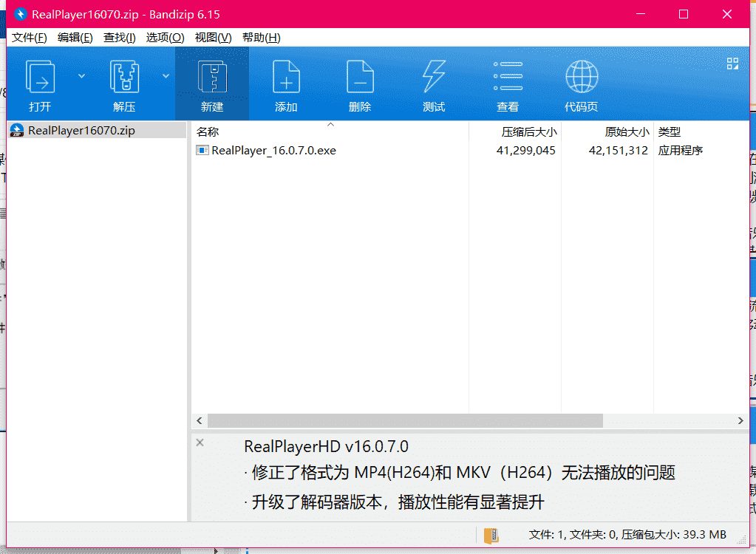Click the status bar file count text
Viewport: 756px width, 554px height.
pyautogui.click(x=627, y=535)
